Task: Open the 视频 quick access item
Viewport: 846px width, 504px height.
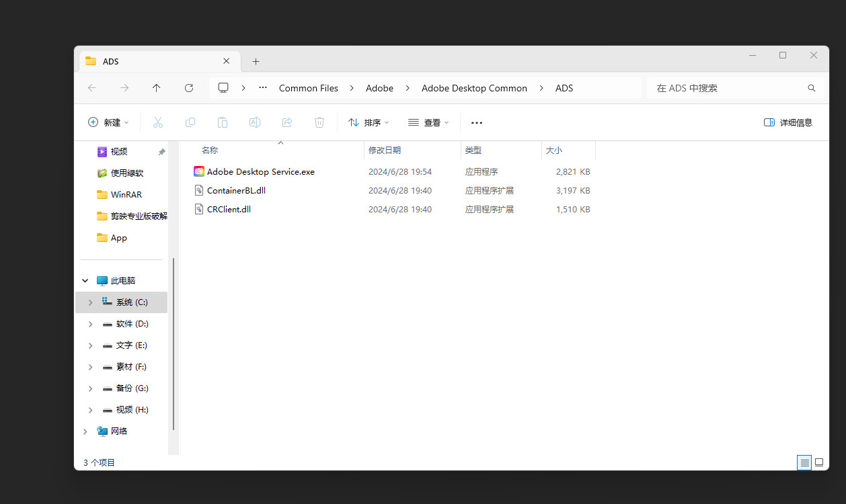Action: tap(119, 152)
